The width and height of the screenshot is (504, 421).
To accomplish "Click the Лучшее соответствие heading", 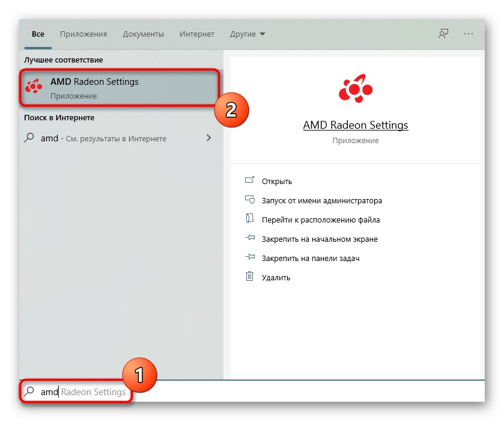I will [x=63, y=60].
